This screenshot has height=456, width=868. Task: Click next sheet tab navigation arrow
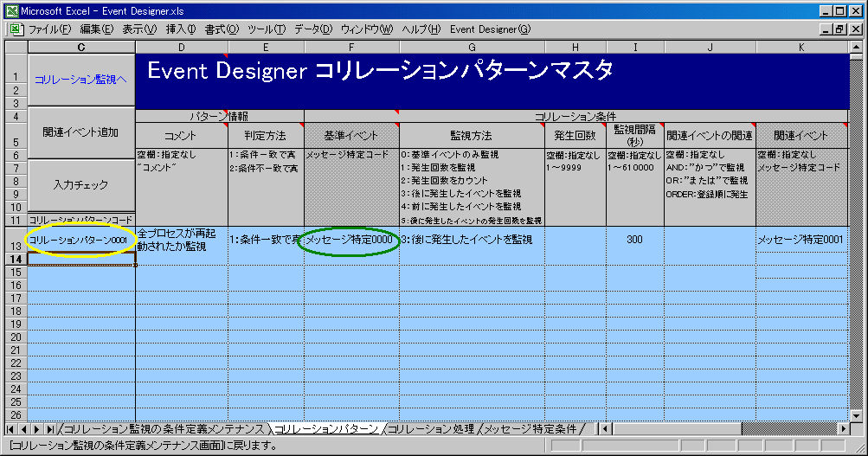point(36,429)
